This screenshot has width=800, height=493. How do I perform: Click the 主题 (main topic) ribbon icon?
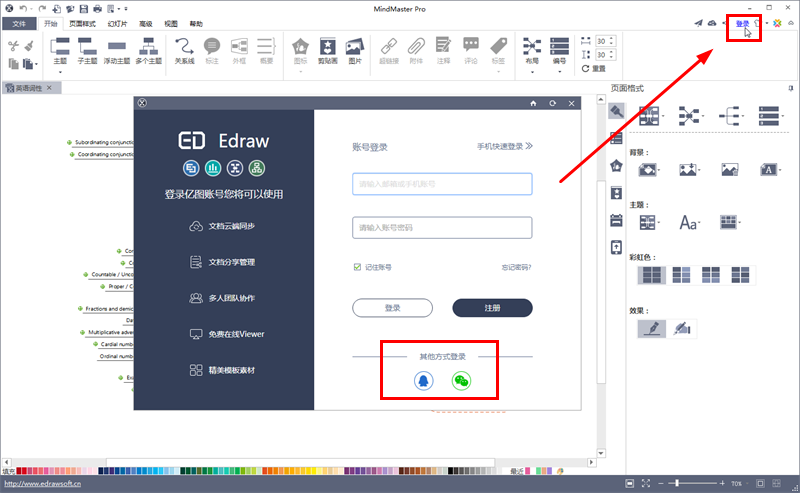pos(60,46)
